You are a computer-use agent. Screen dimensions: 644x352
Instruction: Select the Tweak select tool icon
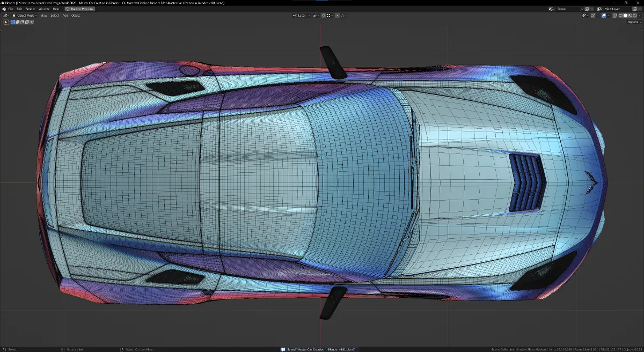coord(6,22)
